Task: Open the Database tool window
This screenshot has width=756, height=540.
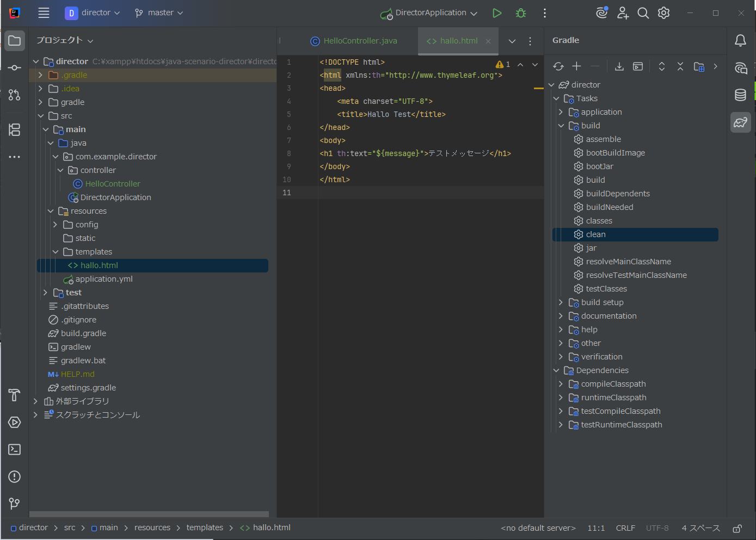Action: pyautogui.click(x=741, y=95)
